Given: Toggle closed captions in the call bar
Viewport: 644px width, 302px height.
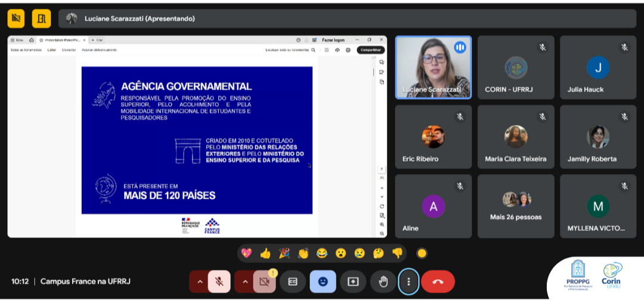Looking at the screenshot, I should point(293,282).
